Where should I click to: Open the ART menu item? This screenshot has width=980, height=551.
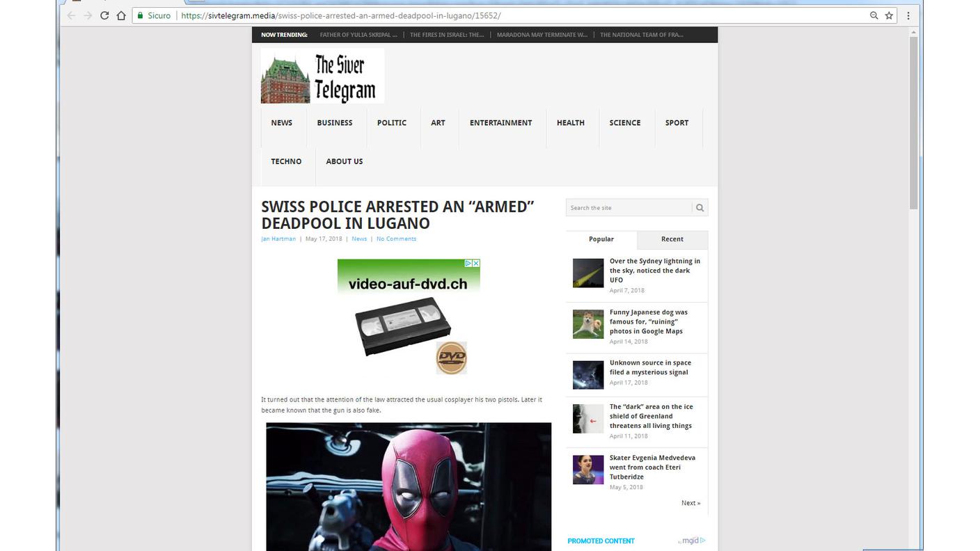click(x=438, y=122)
